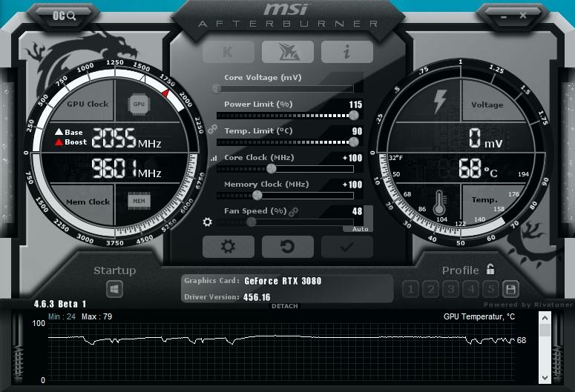Screen dimensions: 575x392
Task: Click the GPU Temperatur, °C graph label
Action: coord(479,316)
